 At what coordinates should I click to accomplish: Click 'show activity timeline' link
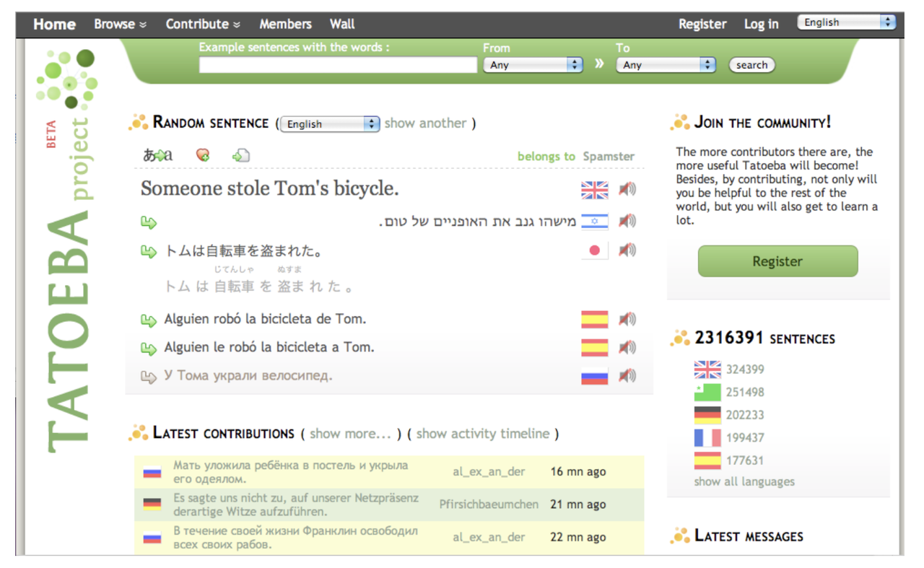pyautogui.click(x=482, y=434)
